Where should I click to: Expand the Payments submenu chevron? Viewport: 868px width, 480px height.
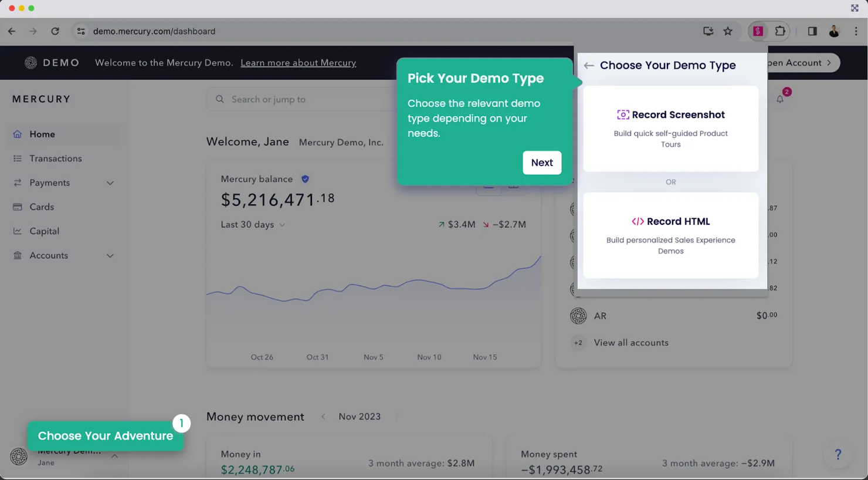[x=110, y=183]
